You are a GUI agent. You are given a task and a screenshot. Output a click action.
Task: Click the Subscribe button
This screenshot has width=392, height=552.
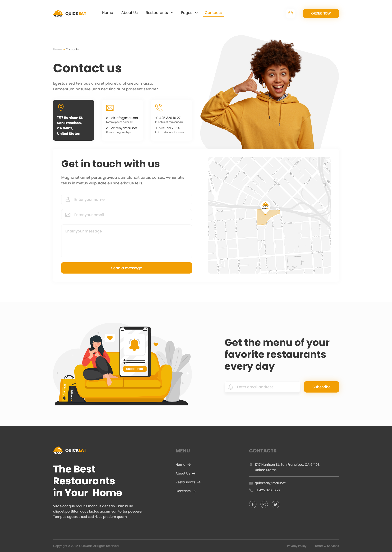[321, 387]
